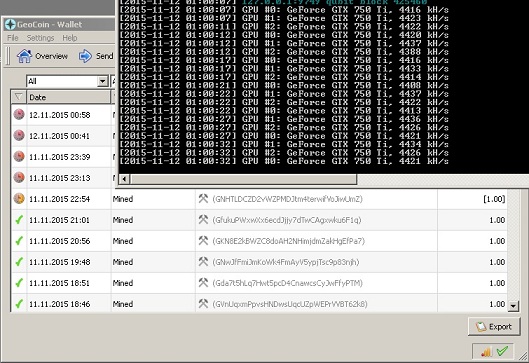Click status icon for 11.11.2015 23:13
This screenshot has width=529, height=363.
point(19,177)
